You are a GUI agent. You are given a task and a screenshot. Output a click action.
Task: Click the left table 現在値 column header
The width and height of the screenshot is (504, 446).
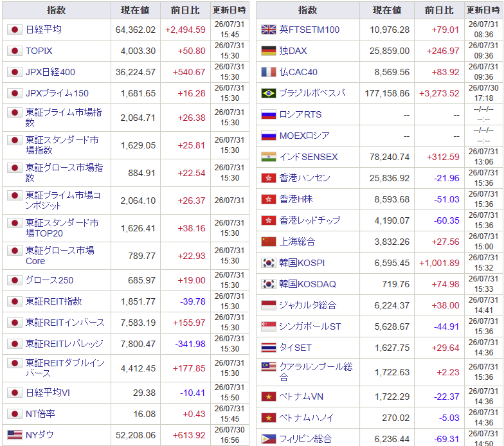[x=135, y=10]
